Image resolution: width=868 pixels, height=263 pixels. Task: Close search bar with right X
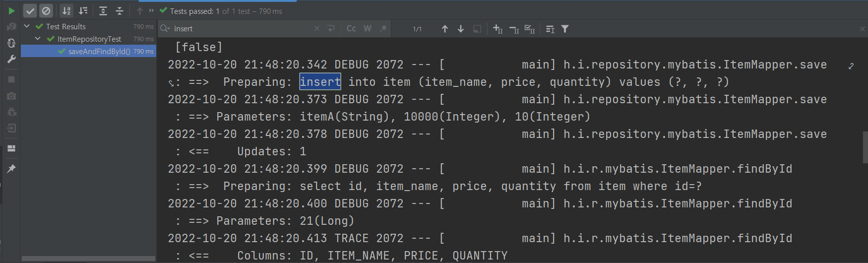tap(862, 29)
